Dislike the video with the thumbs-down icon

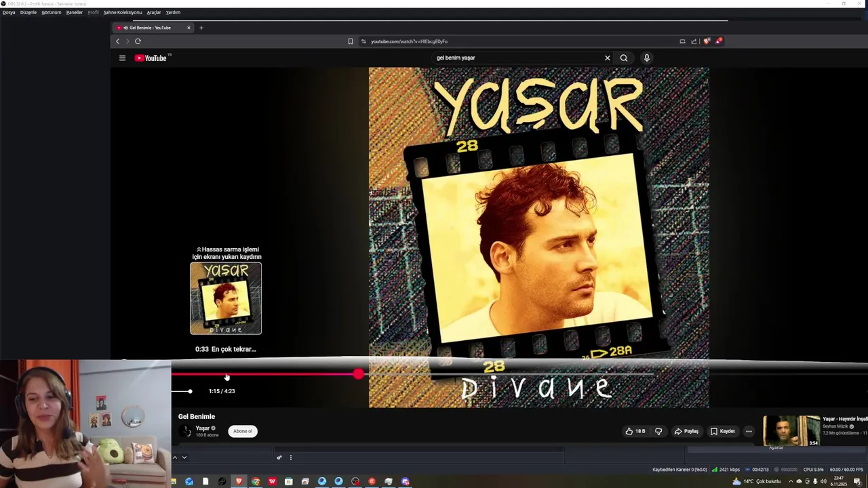pos(658,431)
